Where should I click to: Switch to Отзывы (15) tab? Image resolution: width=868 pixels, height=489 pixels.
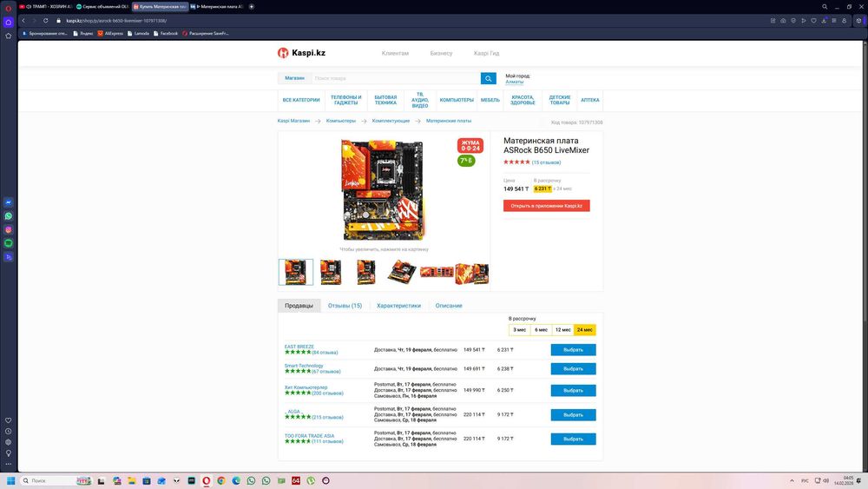click(x=345, y=306)
